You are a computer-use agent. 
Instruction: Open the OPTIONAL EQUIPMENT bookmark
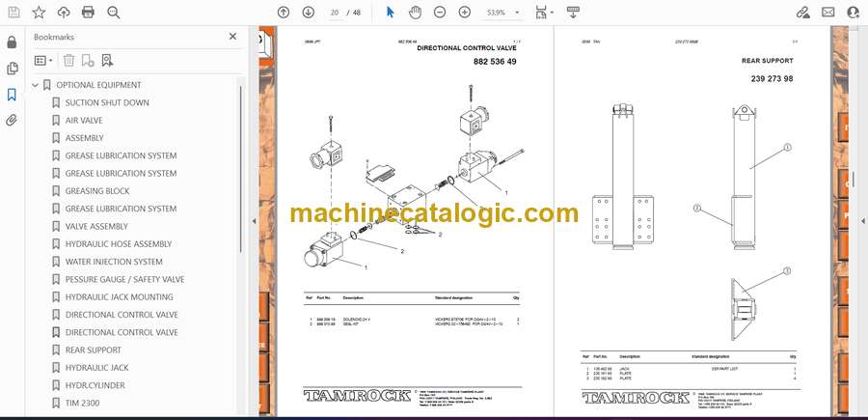pyautogui.click(x=98, y=85)
